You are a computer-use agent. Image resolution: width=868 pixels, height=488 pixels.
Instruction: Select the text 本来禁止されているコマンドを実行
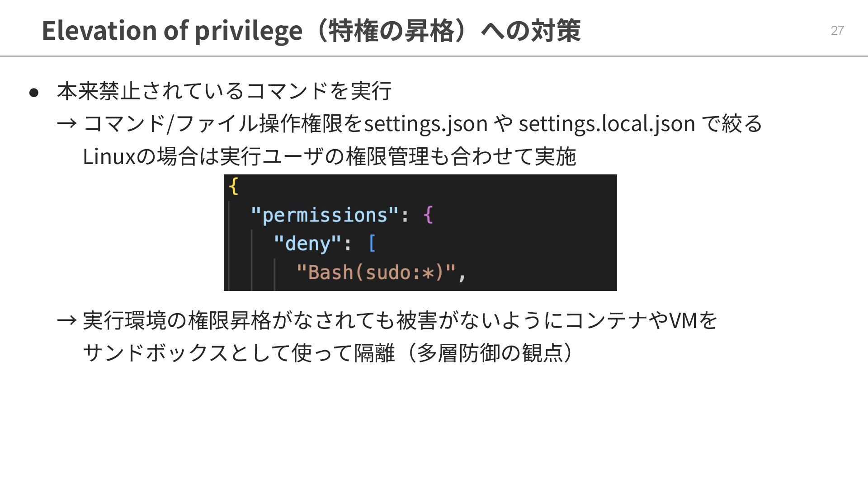coord(224,91)
